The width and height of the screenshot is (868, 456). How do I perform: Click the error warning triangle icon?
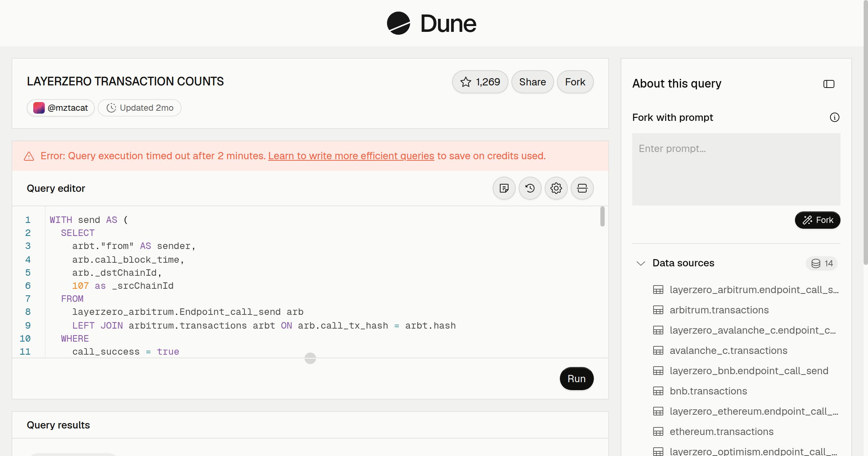pos(29,156)
